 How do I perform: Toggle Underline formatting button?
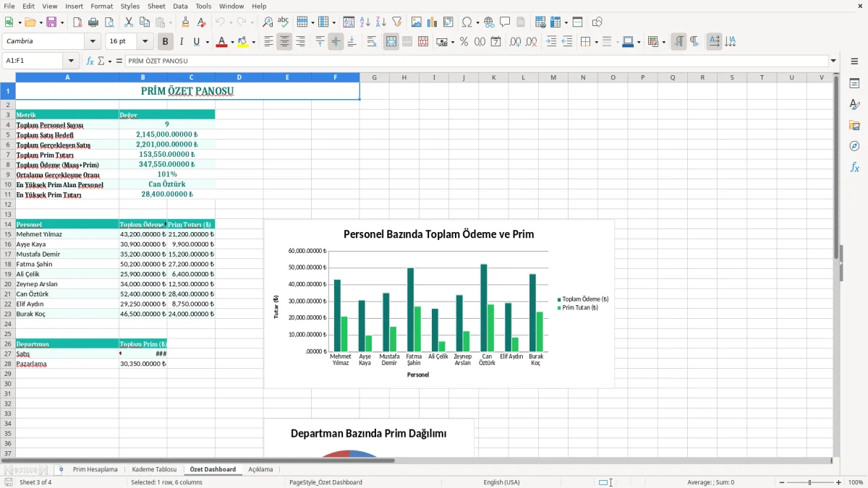(x=197, y=42)
